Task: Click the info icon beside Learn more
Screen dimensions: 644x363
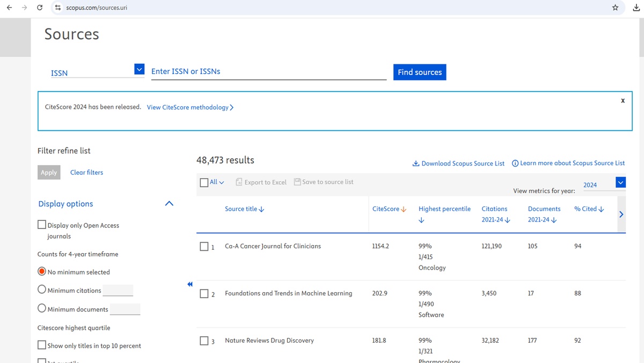Action: point(515,163)
